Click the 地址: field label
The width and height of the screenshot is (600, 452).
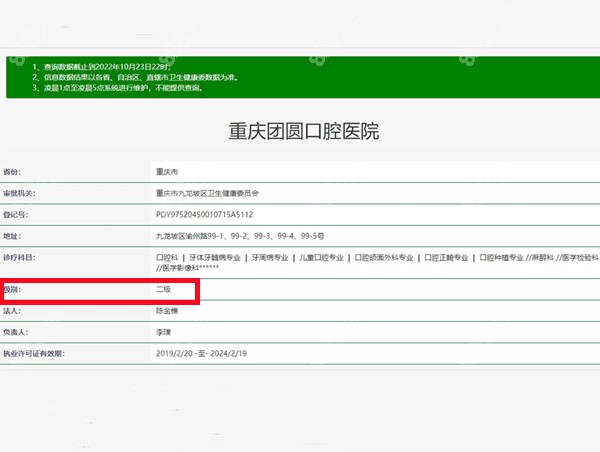[12, 236]
